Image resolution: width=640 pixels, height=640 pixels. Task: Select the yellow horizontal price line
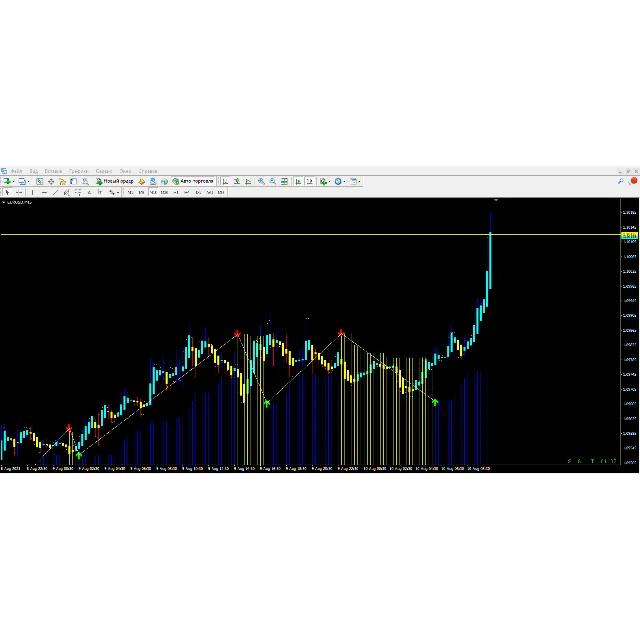click(x=310, y=234)
